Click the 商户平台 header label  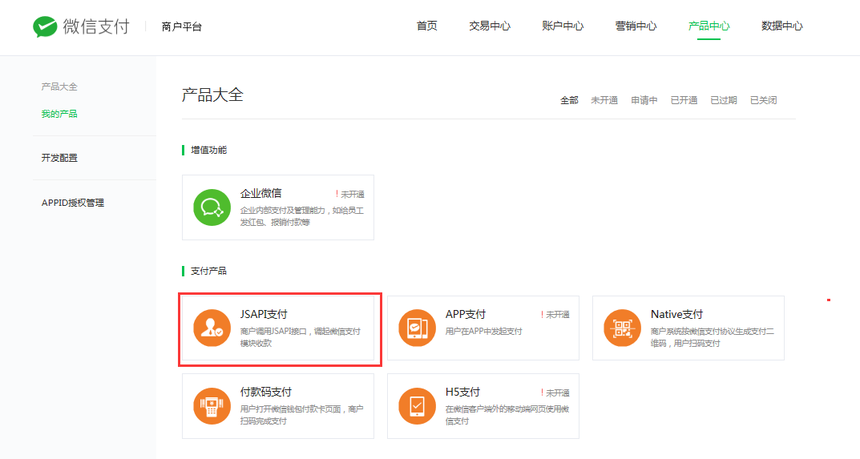pos(182,26)
